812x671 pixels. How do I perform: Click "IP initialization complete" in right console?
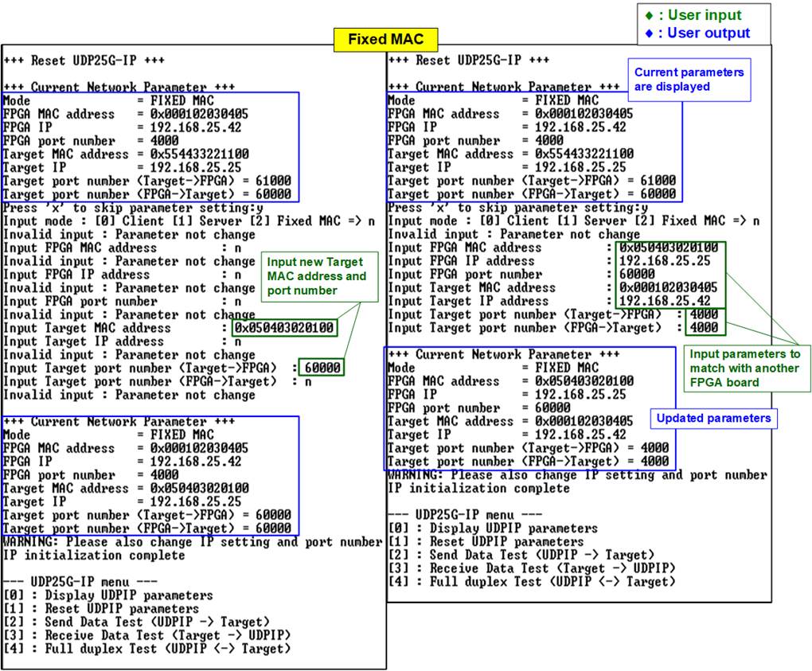[479, 489]
